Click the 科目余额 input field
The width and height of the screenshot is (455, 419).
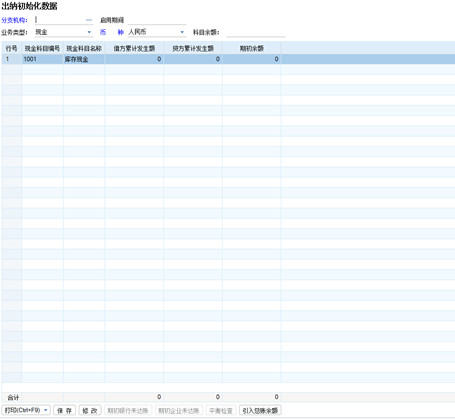[256, 32]
